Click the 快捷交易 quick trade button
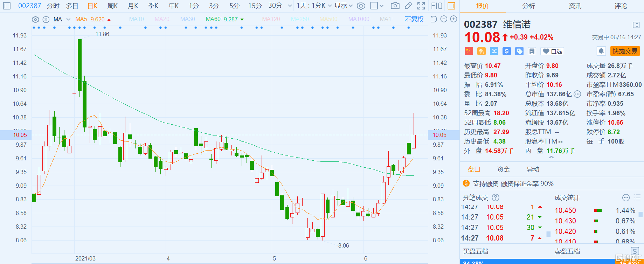 (x=625, y=51)
